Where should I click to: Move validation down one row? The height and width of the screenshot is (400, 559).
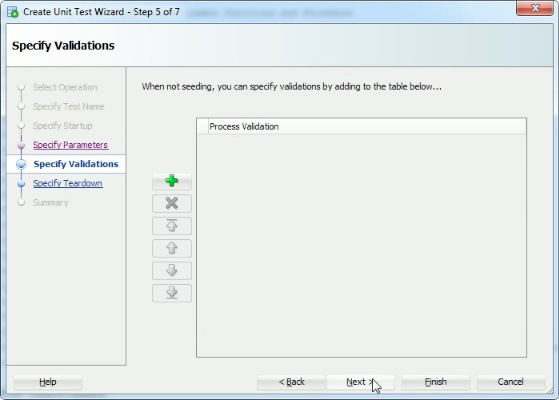[171, 271]
